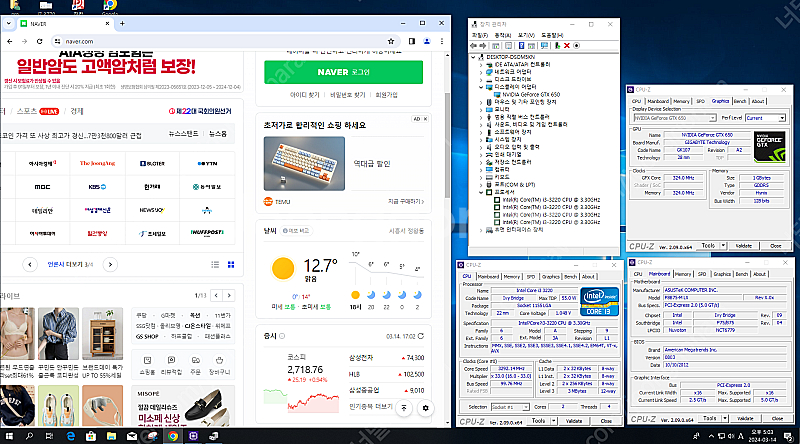Collapse DESKTOP root node in Device Manager

(473, 57)
